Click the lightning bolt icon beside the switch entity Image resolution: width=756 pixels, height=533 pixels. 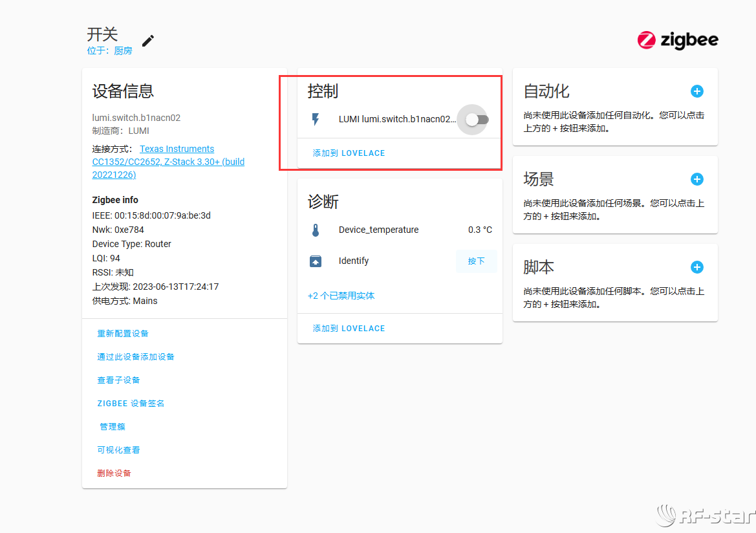pos(314,118)
